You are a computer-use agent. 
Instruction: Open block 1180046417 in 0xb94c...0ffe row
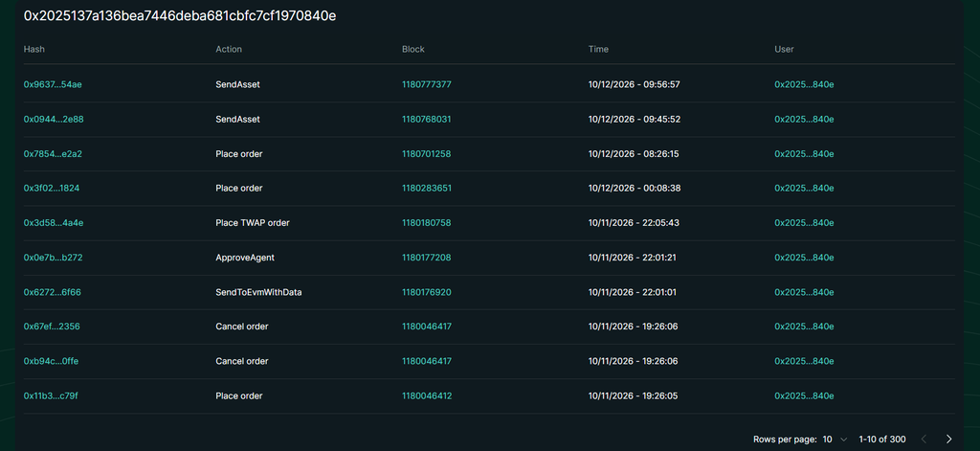[x=426, y=362]
